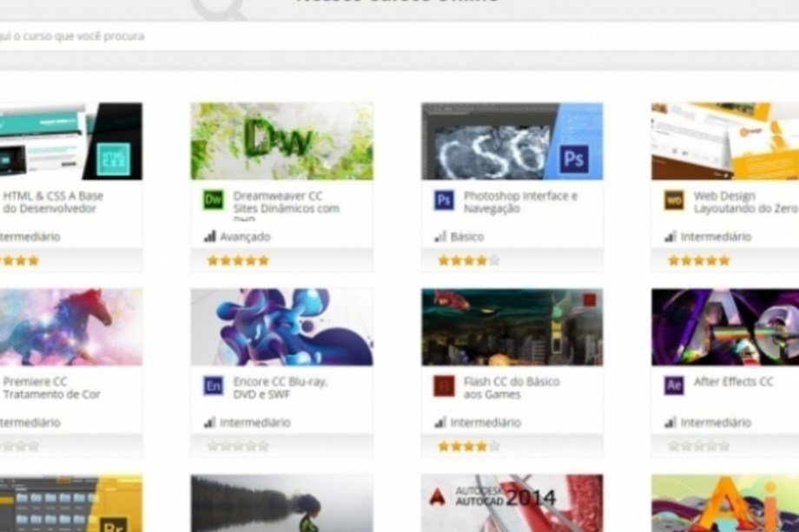Image resolution: width=799 pixels, height=532 pixels.
Task: Click the Web Design course level bars icon
Action: pos(670,236)
